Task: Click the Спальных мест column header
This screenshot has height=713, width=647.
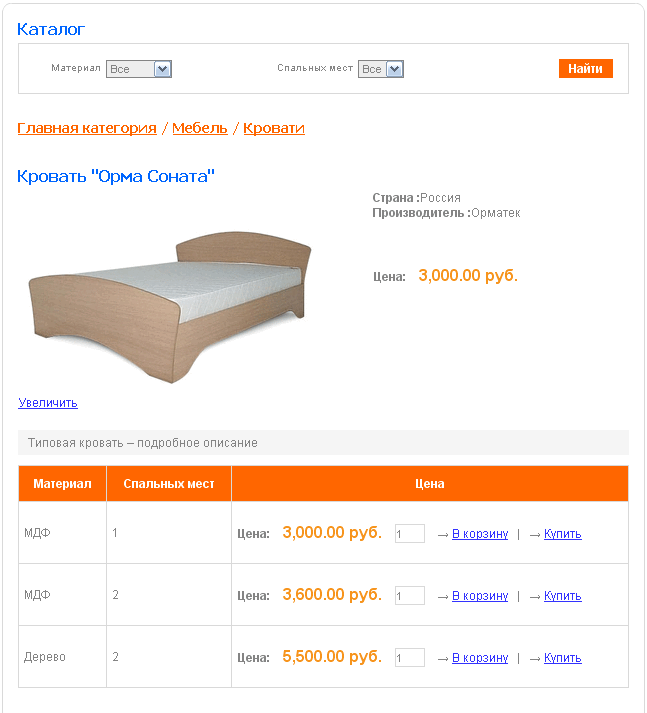Action: (169, 484)
